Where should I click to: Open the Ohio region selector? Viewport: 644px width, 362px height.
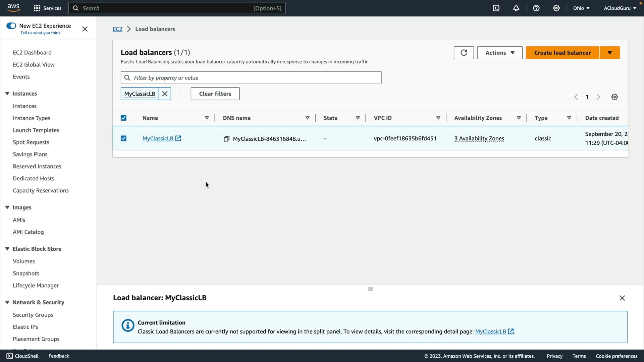(581, 8)
